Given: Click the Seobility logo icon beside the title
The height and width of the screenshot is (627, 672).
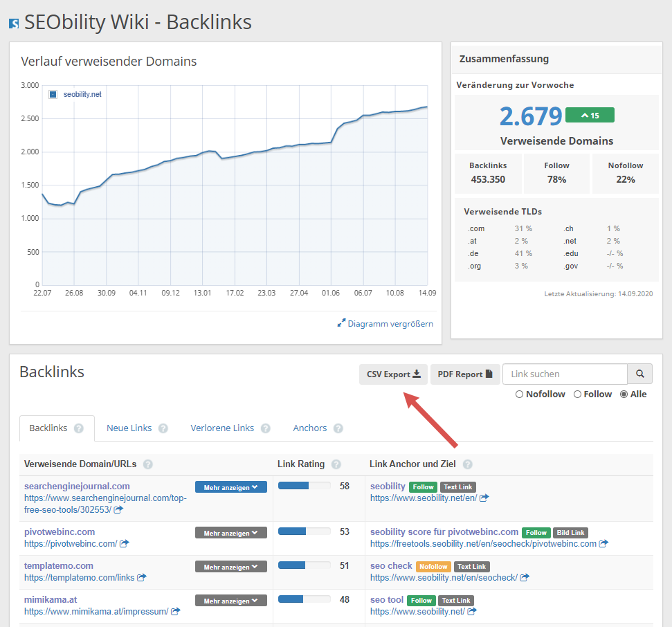Looking at the screenshot, I should (14, 24).
